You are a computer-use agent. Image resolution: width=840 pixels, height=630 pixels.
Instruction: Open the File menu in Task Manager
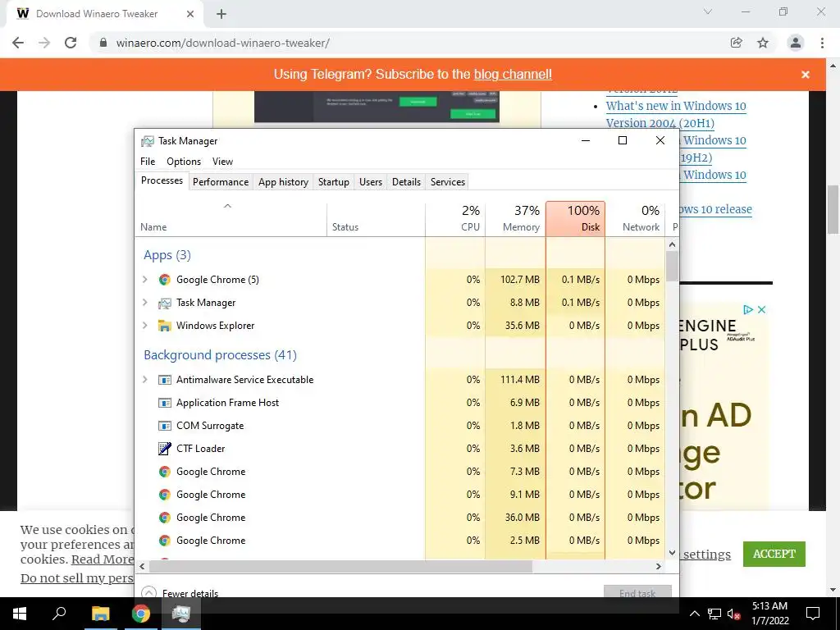pyautogui.click(x=148, y=162)
